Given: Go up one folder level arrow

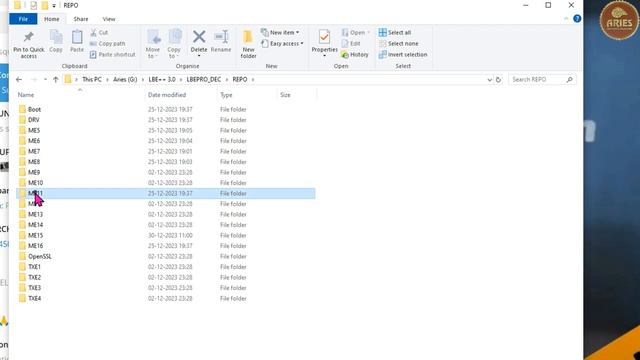Looking at the screenshot, I should click(x=56, y=80).
